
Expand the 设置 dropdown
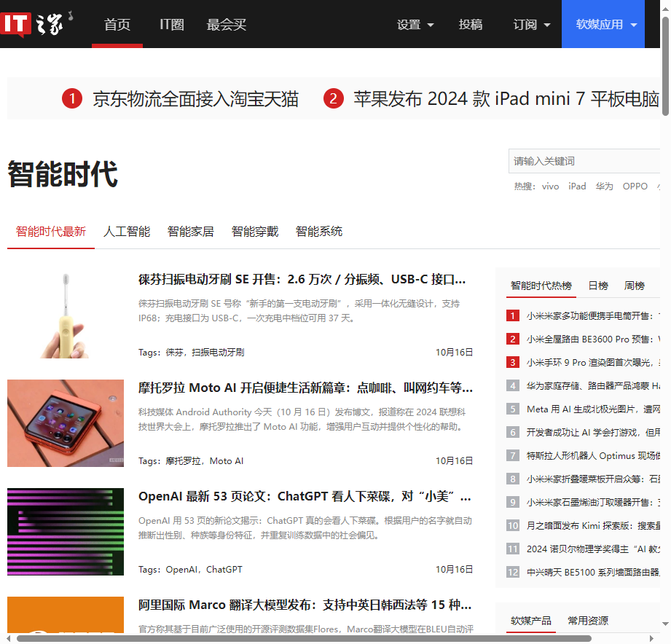pyautogui.click(x=415, y=24)
